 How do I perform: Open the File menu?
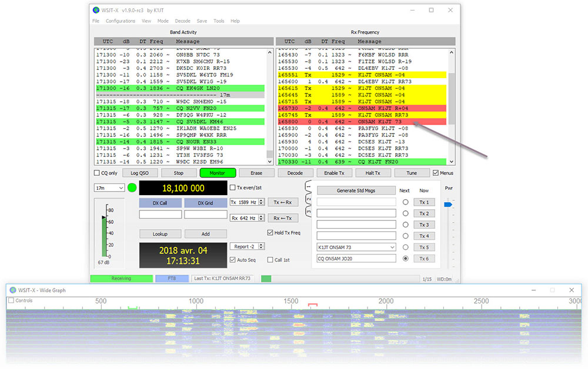pos(96,21)
